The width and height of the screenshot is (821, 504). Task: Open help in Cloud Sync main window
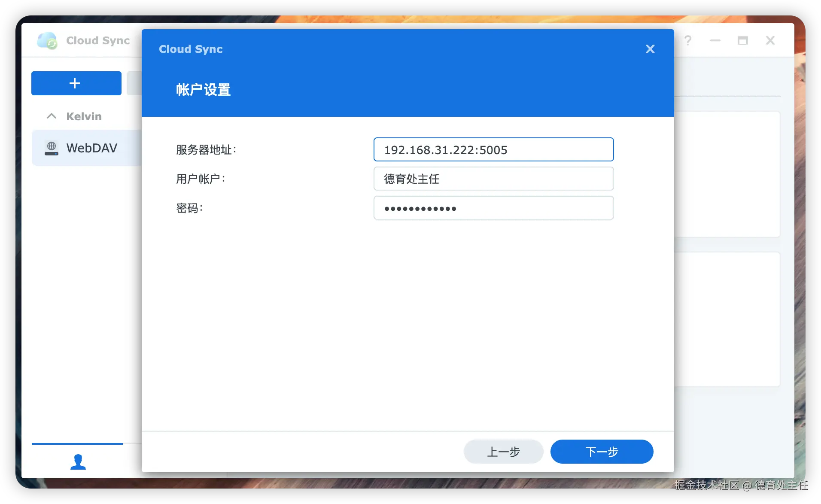coord(688,41)
